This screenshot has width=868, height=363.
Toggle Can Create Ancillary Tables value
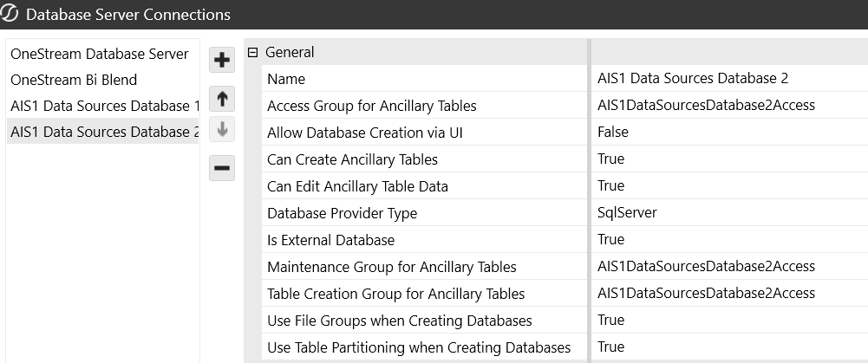coord(729,159)
